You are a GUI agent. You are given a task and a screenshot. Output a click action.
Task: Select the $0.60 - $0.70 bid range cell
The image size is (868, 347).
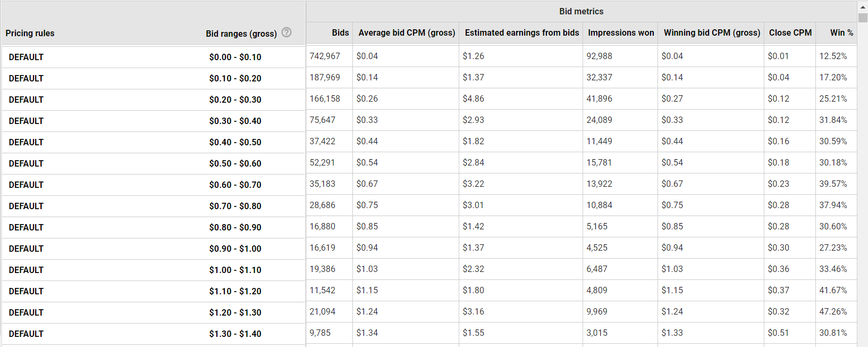(235, 185)
